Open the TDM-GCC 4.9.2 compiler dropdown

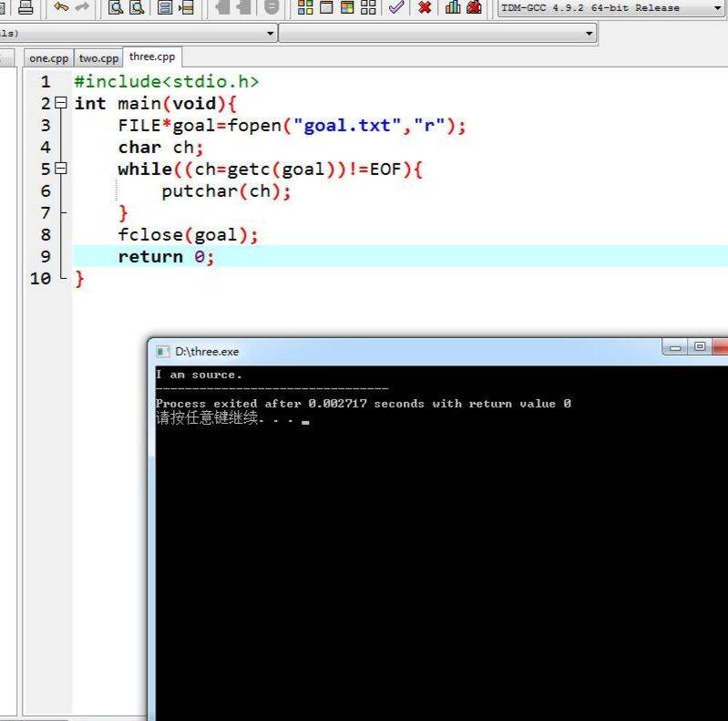click(x=611, y=8)
